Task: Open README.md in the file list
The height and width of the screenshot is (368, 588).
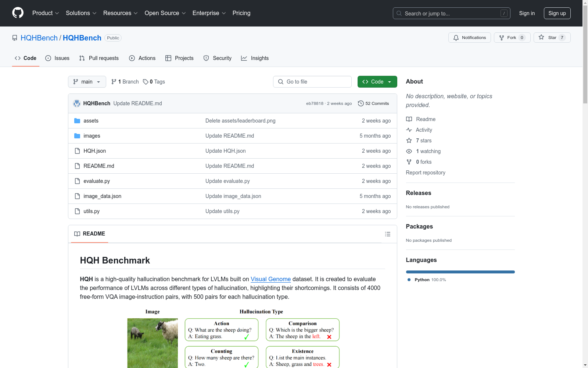Action: coord(99,166)
